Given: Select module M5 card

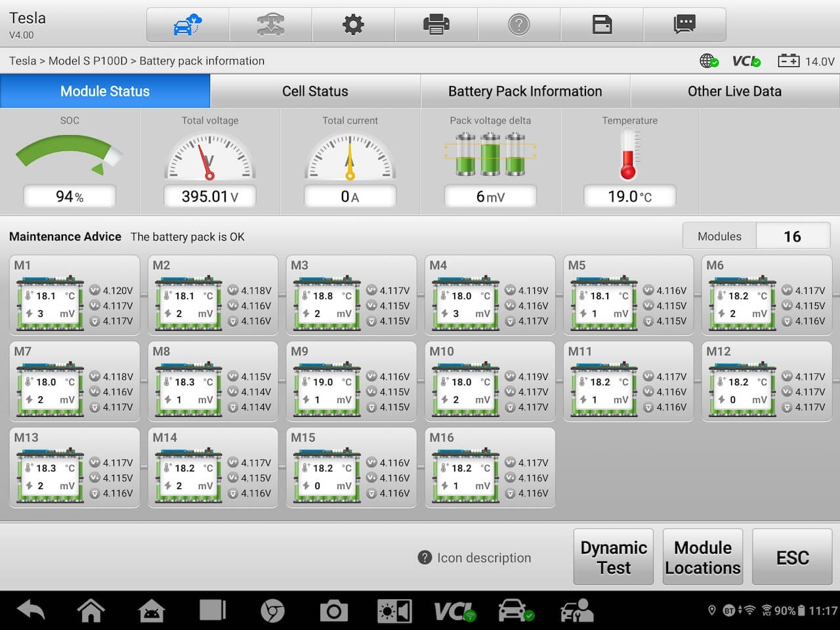Looking at the screenshot, I should (x=628, y=295).
